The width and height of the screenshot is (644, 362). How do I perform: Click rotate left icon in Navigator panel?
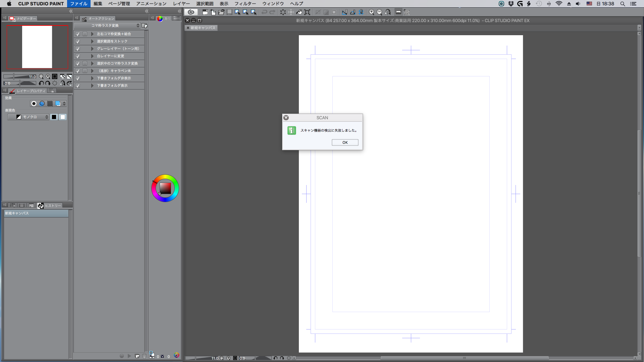(41, 83)
